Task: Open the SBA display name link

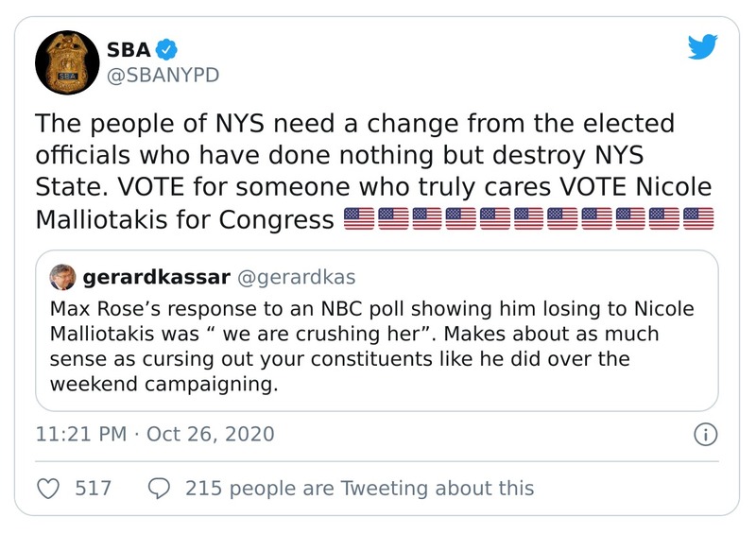Action: coord(129,48)
